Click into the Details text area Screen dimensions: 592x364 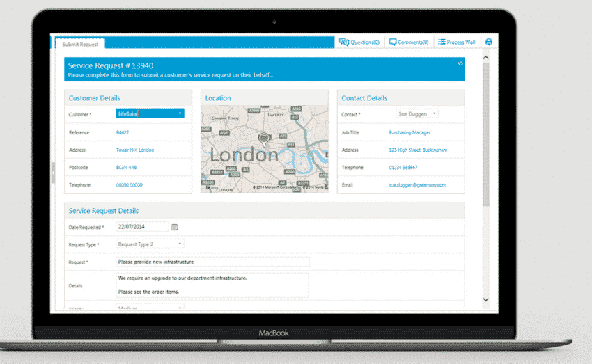click(212, 284)
